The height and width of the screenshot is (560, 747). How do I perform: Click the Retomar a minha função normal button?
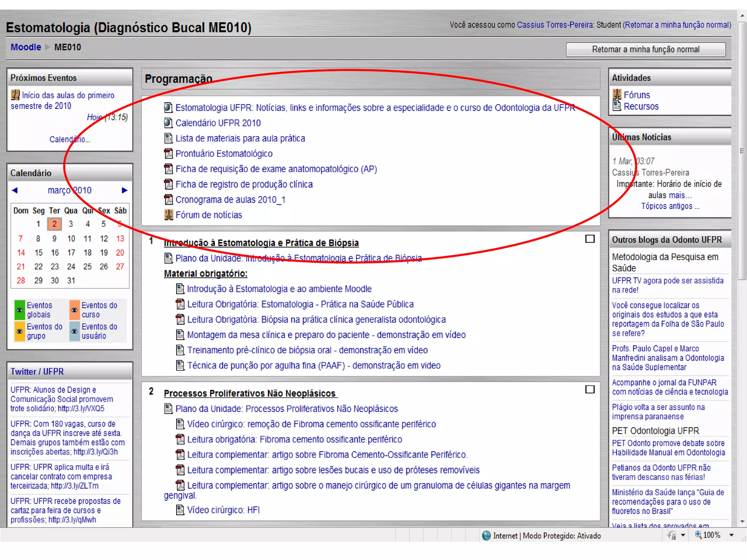(646, 49)
